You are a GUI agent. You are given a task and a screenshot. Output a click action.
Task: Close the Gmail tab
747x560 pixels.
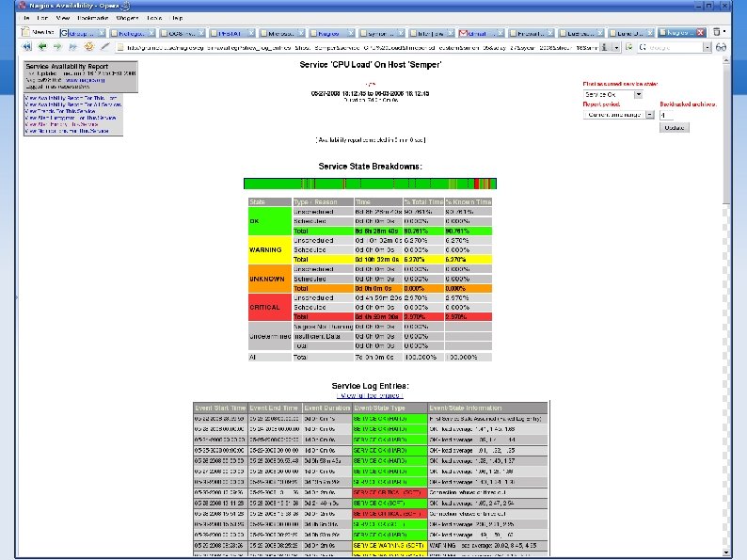(501, 33)
